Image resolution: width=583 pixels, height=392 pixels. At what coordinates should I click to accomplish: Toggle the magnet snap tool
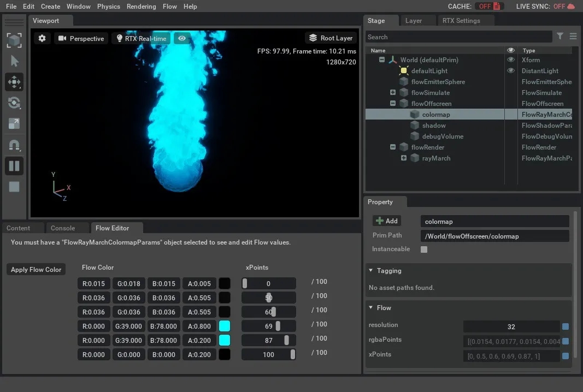(14, 145)
